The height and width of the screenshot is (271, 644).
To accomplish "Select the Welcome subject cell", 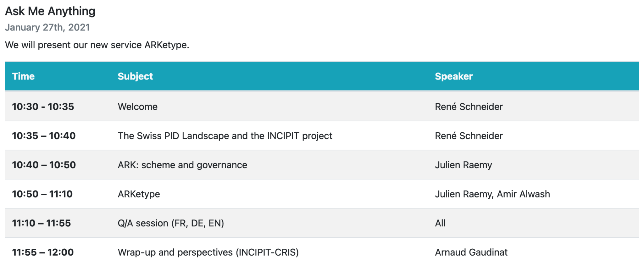I will pyautogui.click(x=137, y=107).
